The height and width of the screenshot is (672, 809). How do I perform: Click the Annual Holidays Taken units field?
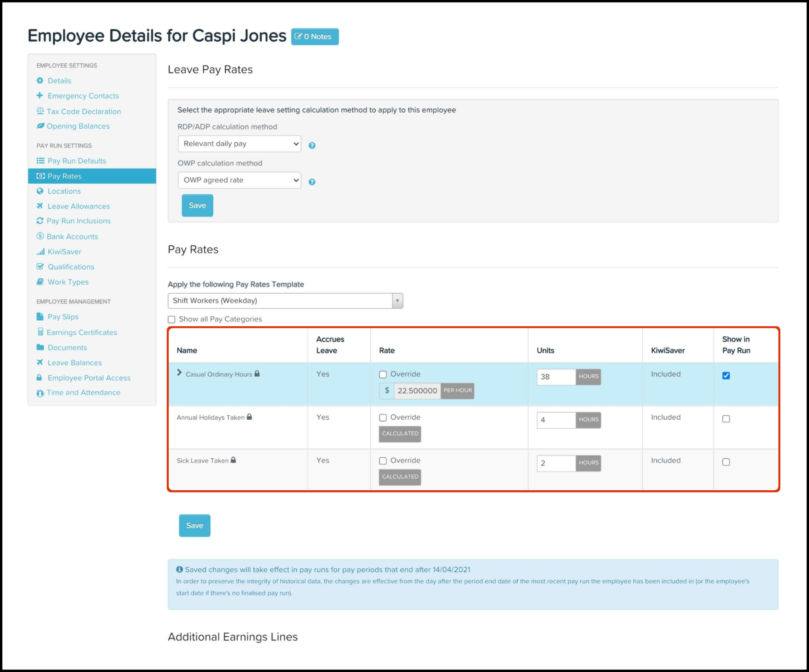556,420
